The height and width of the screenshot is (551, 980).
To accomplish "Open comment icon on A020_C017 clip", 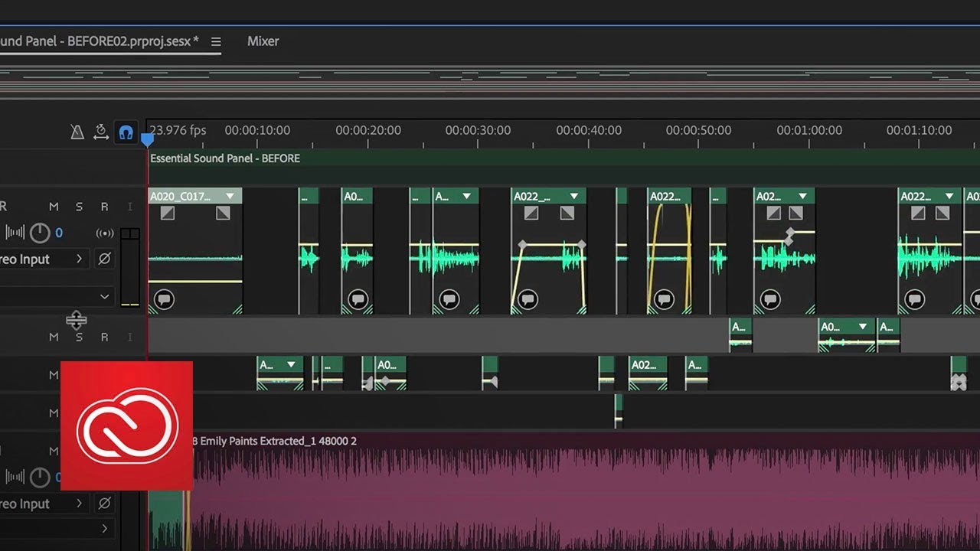I will click(x=163, y=299).
